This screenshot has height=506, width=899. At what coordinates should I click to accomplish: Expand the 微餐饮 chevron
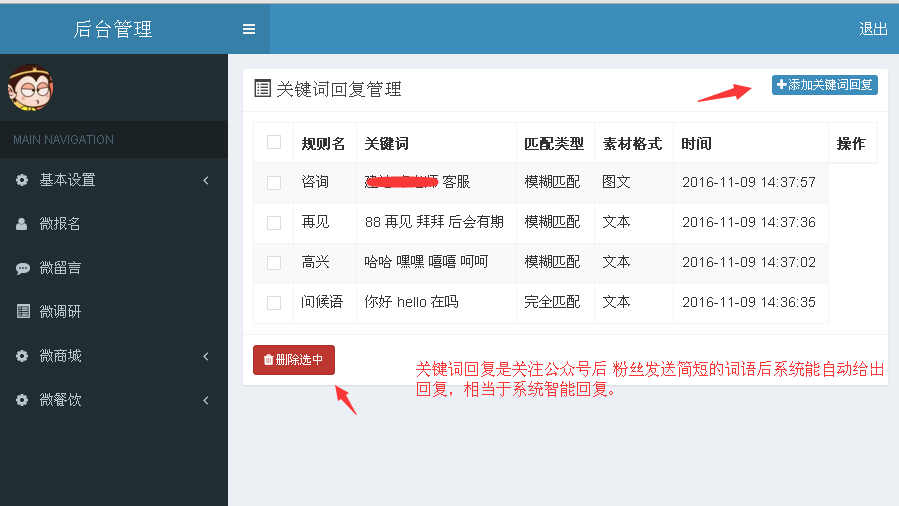pos(206,401)
